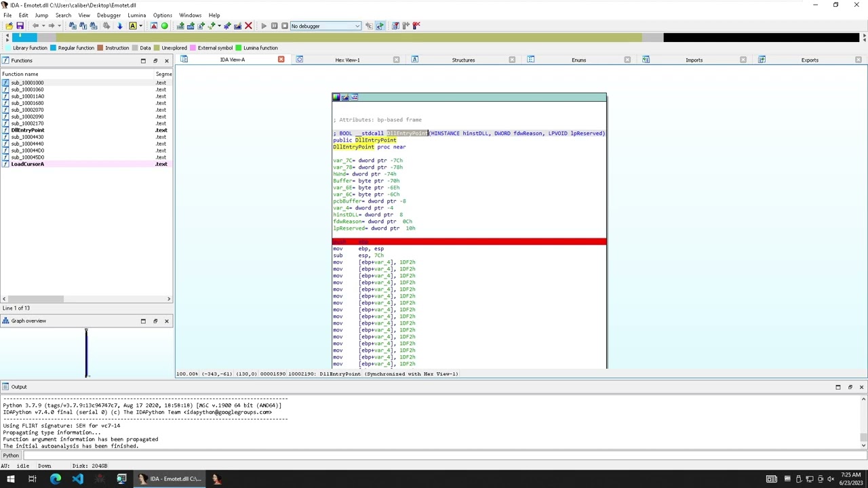
Task: Click the Save database floppy icon
Action: pyautogui.click(x=20, y=26)
